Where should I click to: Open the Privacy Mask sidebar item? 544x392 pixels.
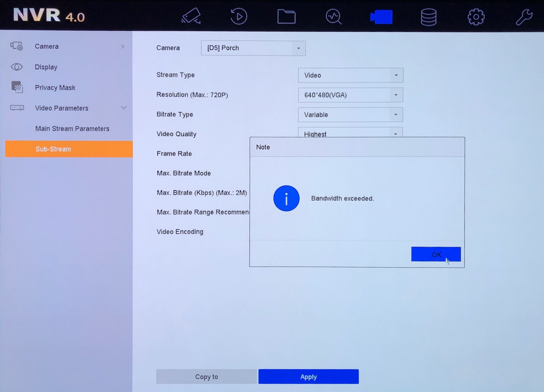[x=55, y=88]
